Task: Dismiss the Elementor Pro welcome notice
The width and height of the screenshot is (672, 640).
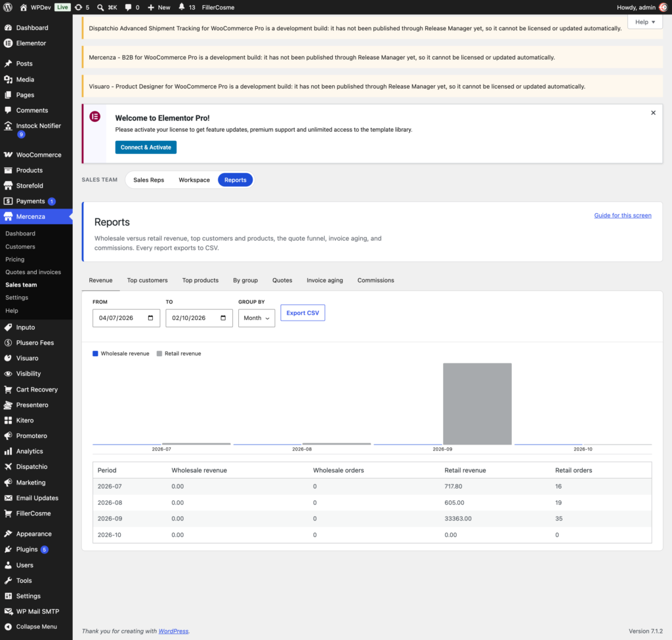Action: tap(653, 113)
